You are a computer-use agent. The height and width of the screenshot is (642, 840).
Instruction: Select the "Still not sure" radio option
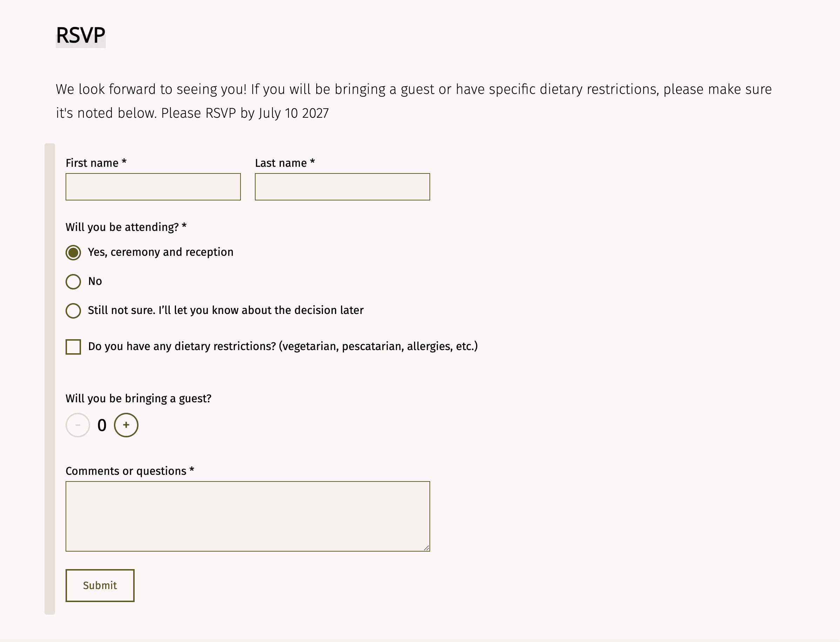pos(73,311)
